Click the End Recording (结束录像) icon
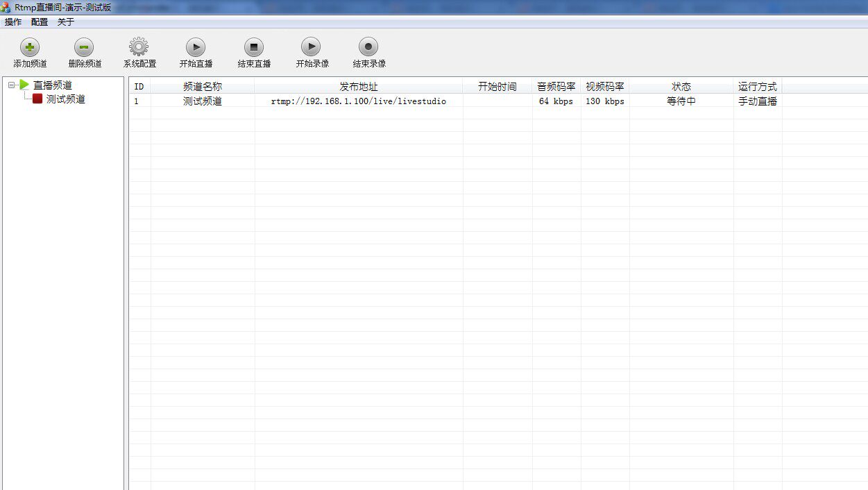This screenshot has height=490, width=868. (x=368, y=47)
